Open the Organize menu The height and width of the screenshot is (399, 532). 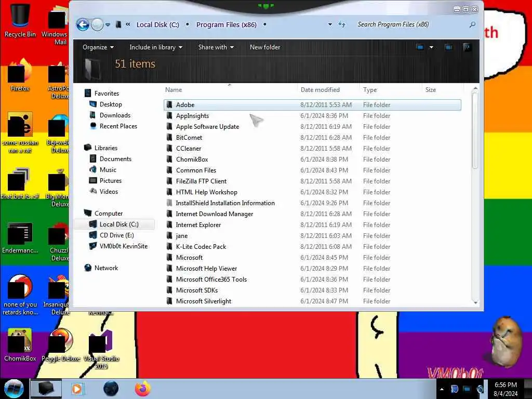tap(98, 47)
